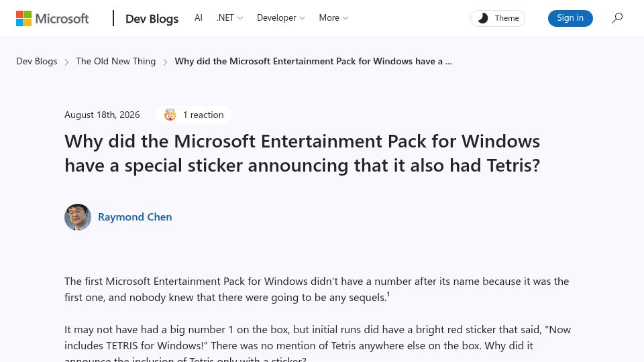Viewport: 644px width, 362px height.
Task: Expand the More dropdown menu
Action: (333, 18)
